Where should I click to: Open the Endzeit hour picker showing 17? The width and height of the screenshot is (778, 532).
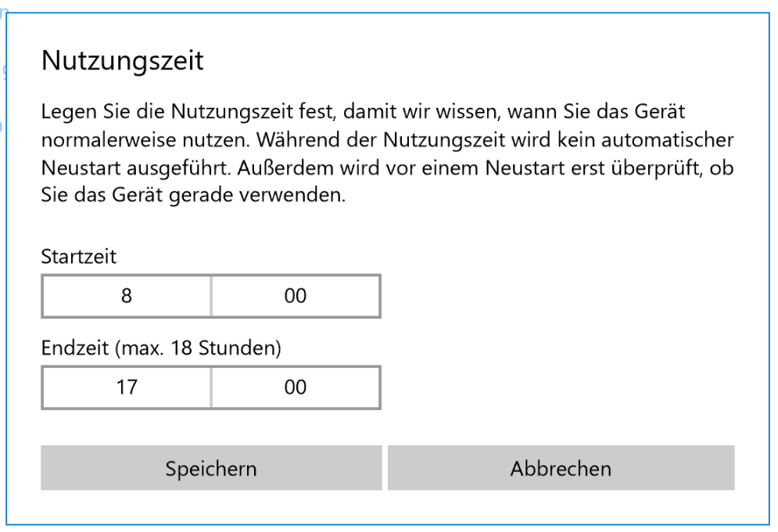(x=126, y=387)
